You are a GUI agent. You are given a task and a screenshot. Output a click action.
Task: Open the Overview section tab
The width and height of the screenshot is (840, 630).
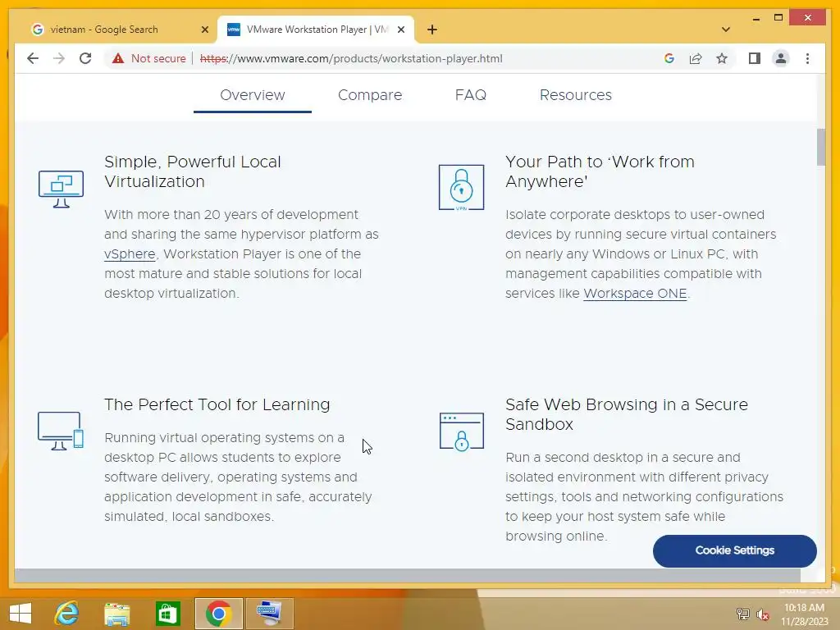pyautogui.click(x=253, y=95)
